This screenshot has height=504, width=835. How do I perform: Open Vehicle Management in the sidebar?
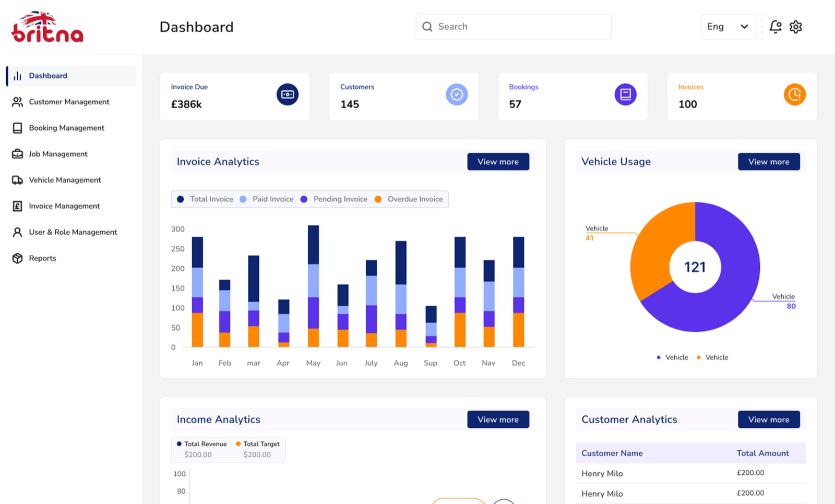pyautogui.click(x=65, y=180)
